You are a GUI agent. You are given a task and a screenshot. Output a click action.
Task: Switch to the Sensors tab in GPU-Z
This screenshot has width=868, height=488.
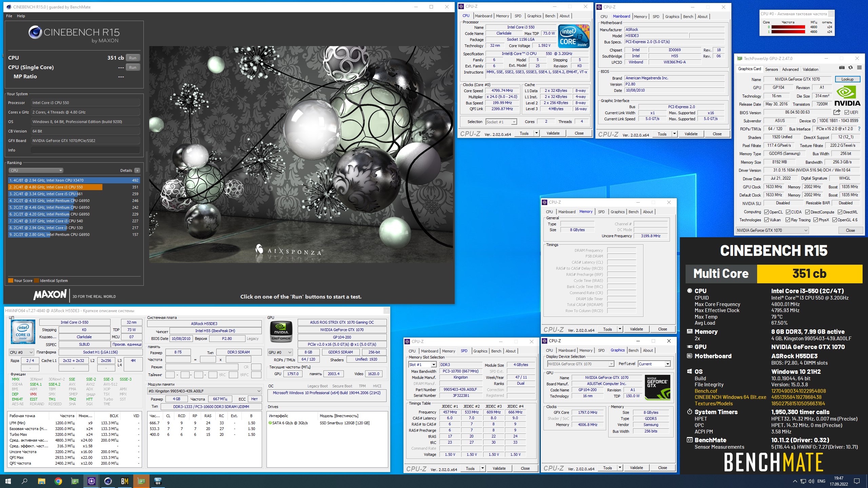771,69
